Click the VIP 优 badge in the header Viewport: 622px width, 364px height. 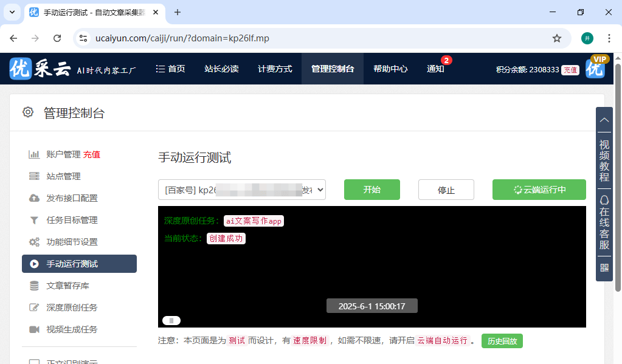595,69
